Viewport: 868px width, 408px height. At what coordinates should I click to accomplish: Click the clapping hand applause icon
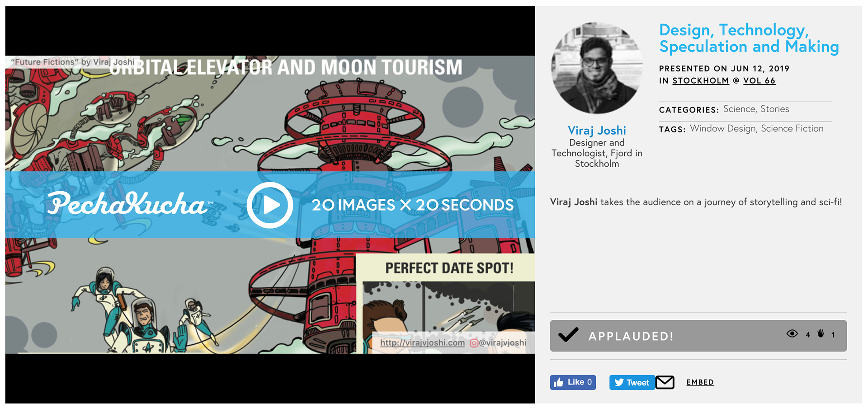pos(821,334)
